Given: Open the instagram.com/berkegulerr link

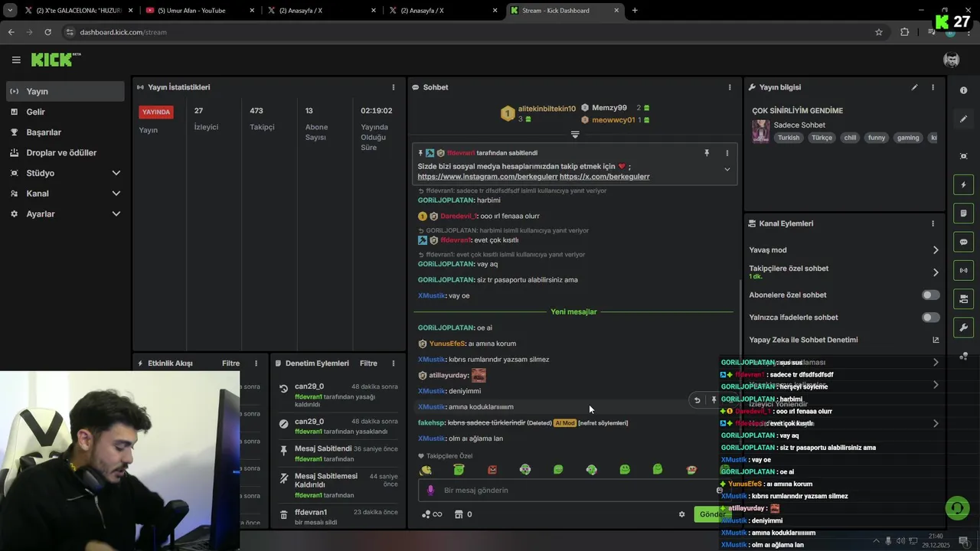Looking at the screenshot, I should pos(488,177).
